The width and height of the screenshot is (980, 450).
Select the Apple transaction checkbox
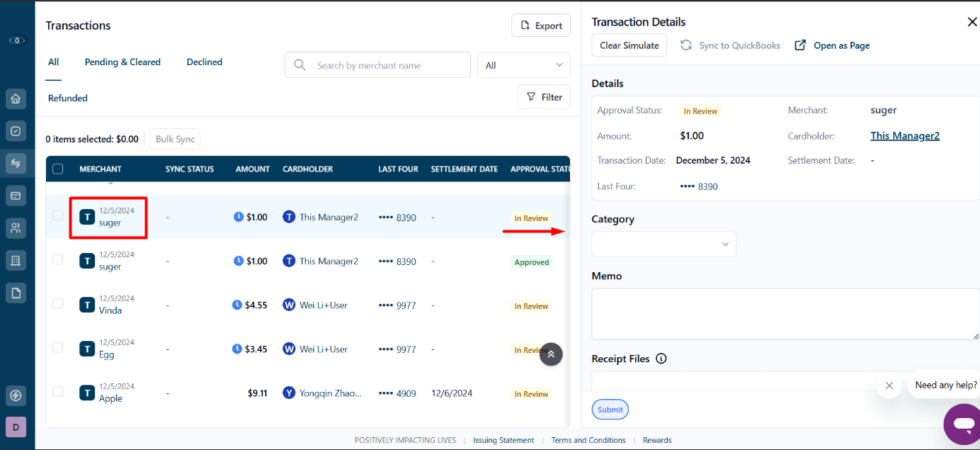[58, 391]
